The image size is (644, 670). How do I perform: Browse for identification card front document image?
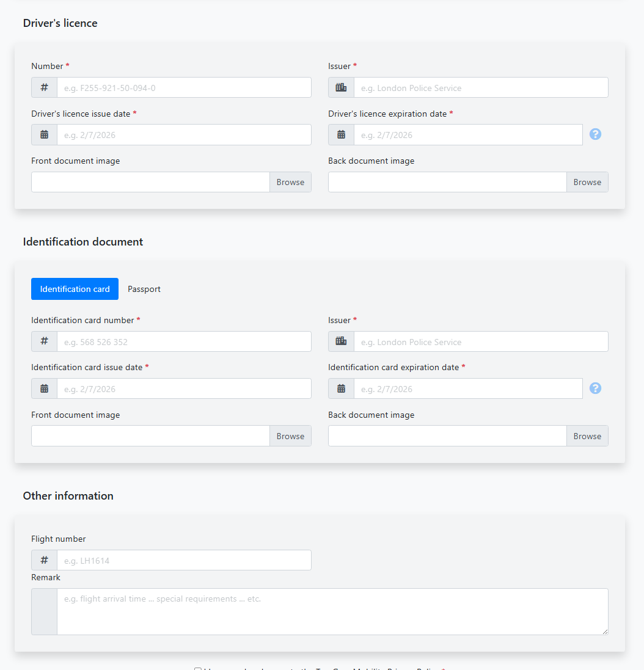290,436
